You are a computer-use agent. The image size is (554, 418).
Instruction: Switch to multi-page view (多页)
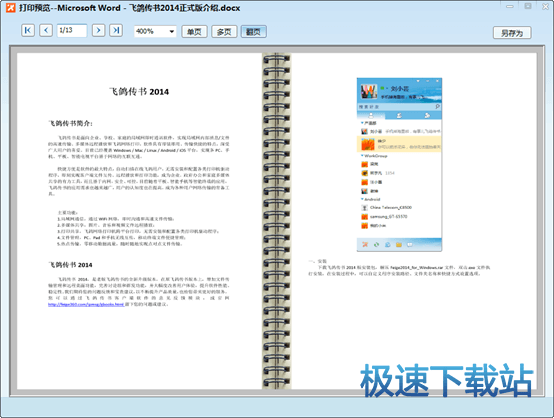[x=224, y=32]
